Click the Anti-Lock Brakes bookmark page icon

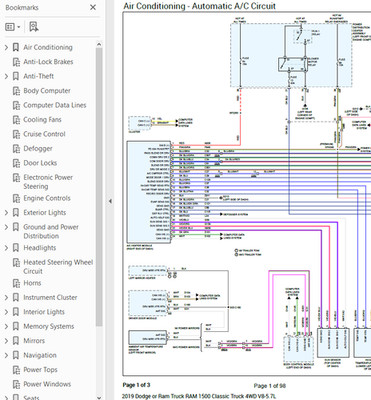click(16, 62)
